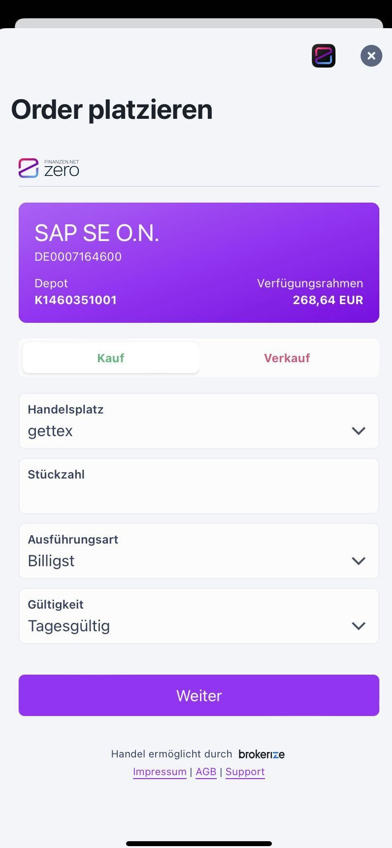The width and height of the screenshot is (392, 848).
Task: Click the finanzen.net zero broker logo
Action: pyautogui.click(x=49, y=168)
